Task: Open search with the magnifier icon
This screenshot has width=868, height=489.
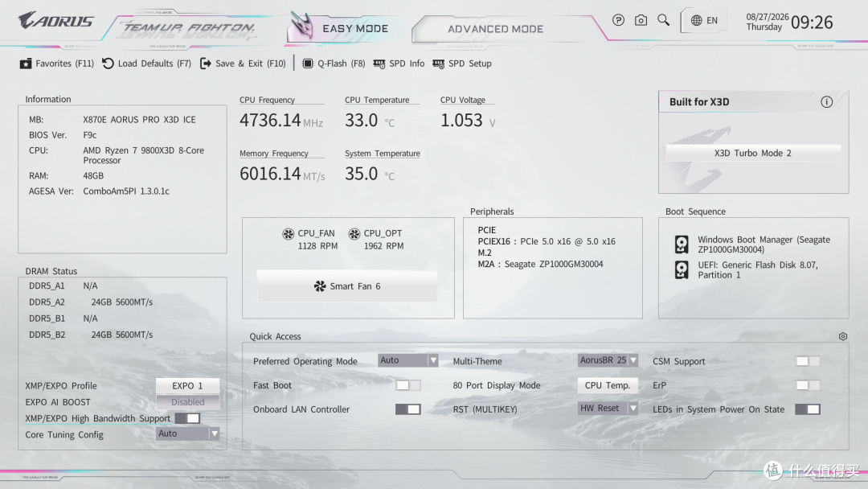Action: pos(663,20)
